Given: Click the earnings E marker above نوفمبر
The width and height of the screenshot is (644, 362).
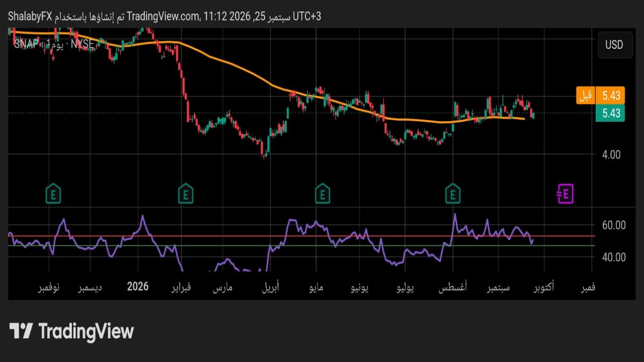Looking at the screenshot, I should click(x=53, y=193).
